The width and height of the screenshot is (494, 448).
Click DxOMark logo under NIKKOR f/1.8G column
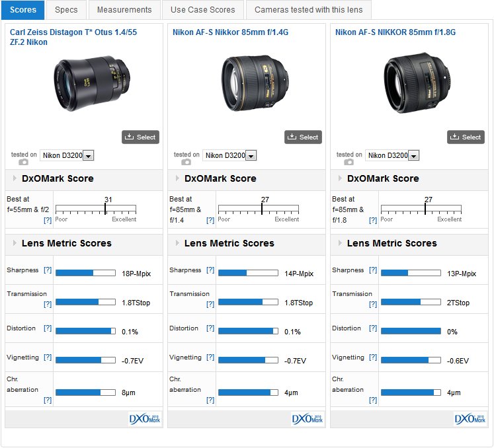(470, 419)
